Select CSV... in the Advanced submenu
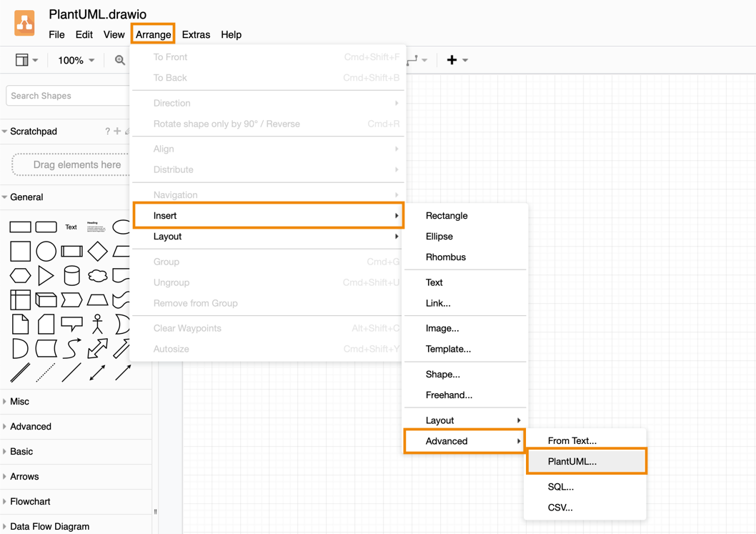This screenshot has height=534, width=756. click(560, 508)
